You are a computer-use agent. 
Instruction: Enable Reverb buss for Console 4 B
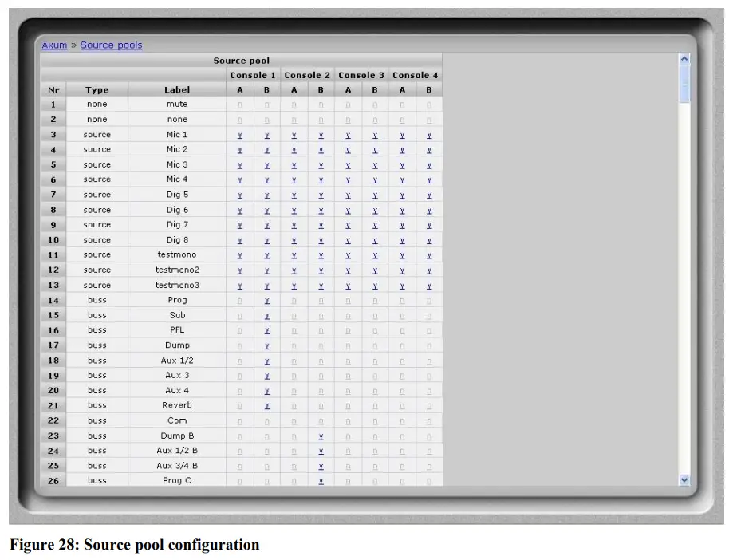(x=429, y=406)
